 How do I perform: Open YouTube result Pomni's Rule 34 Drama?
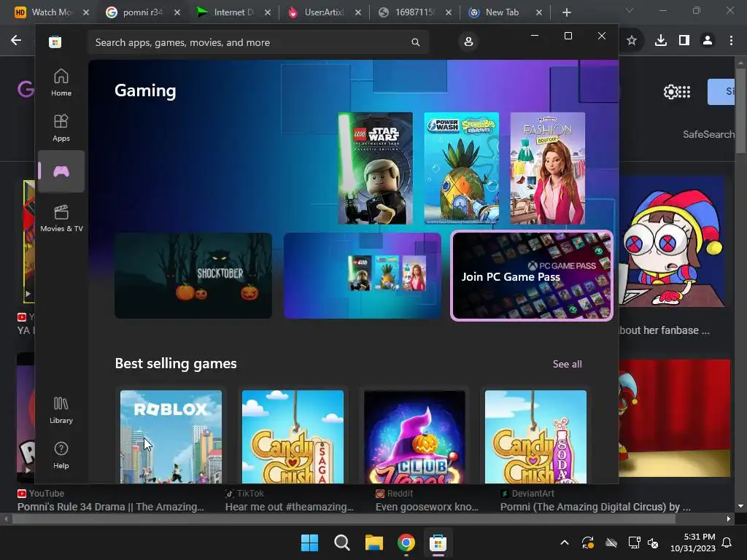111,507
